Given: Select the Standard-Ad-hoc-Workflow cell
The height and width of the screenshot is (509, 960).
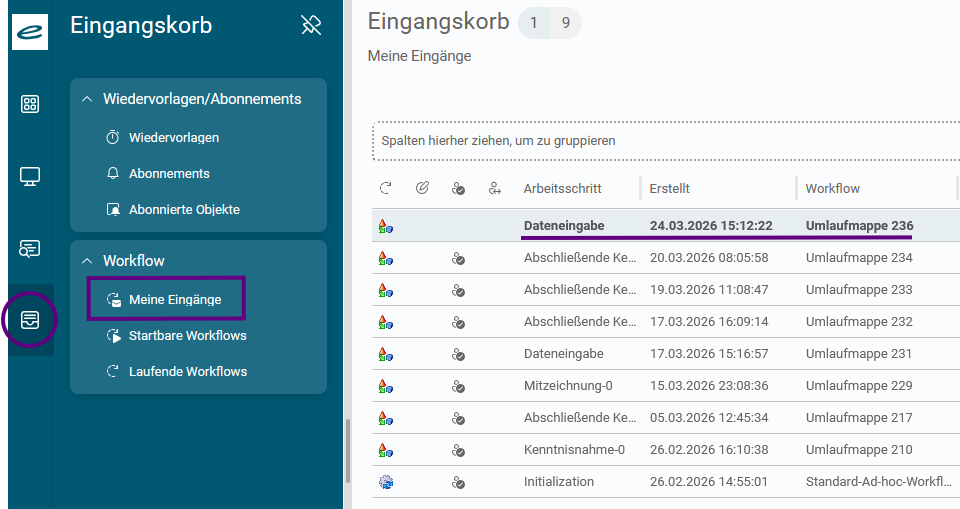Looking at the screenshot, I should [x=879, y=481].
